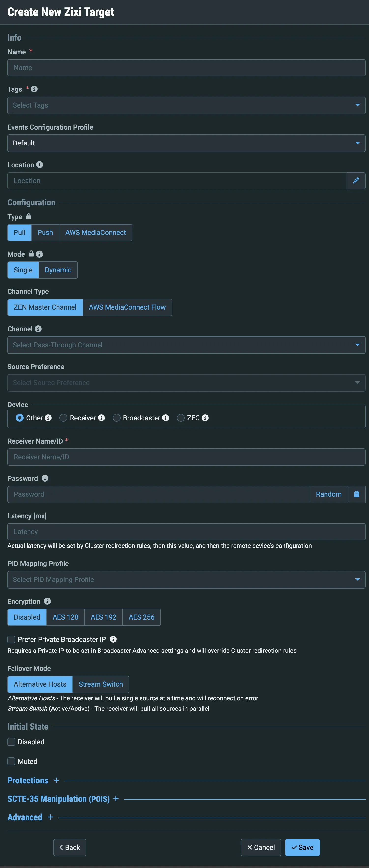Viewport: 369px width, 868px height.
Task: Open the Events Configuration Profile dropdown
Action: [186, 143]
